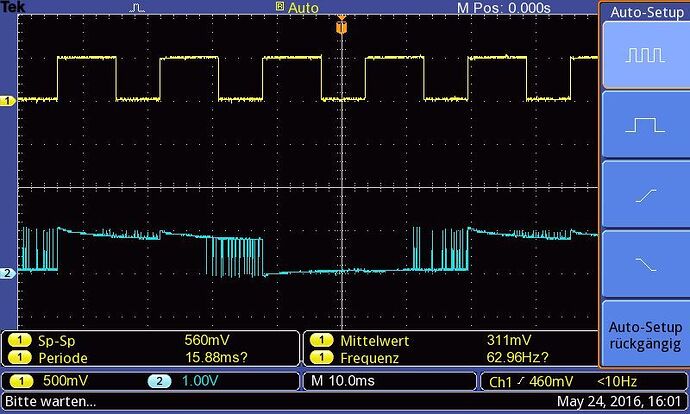
Task: Click the M Pos 0.000s readout
Action: [x=504, y=8]
